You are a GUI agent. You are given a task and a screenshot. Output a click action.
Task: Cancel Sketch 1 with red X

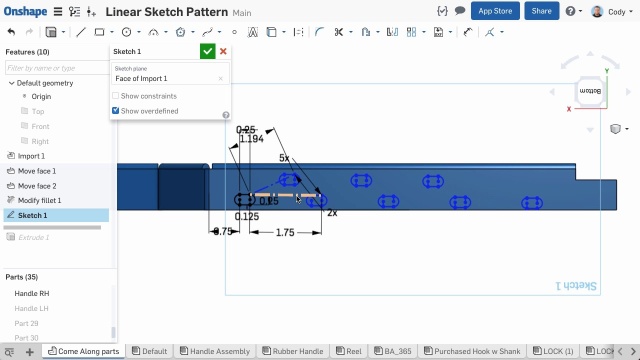[x=223, y=51]
